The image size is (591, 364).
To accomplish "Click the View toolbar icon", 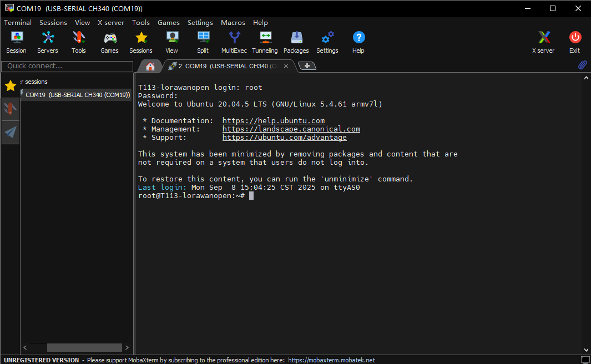I will click(172, 42).
